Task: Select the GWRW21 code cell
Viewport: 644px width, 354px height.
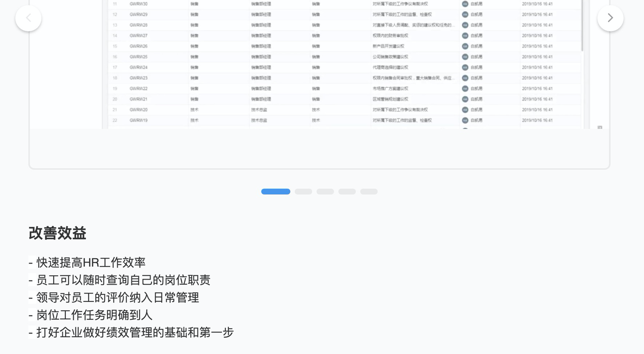Action: pos(139,99)
